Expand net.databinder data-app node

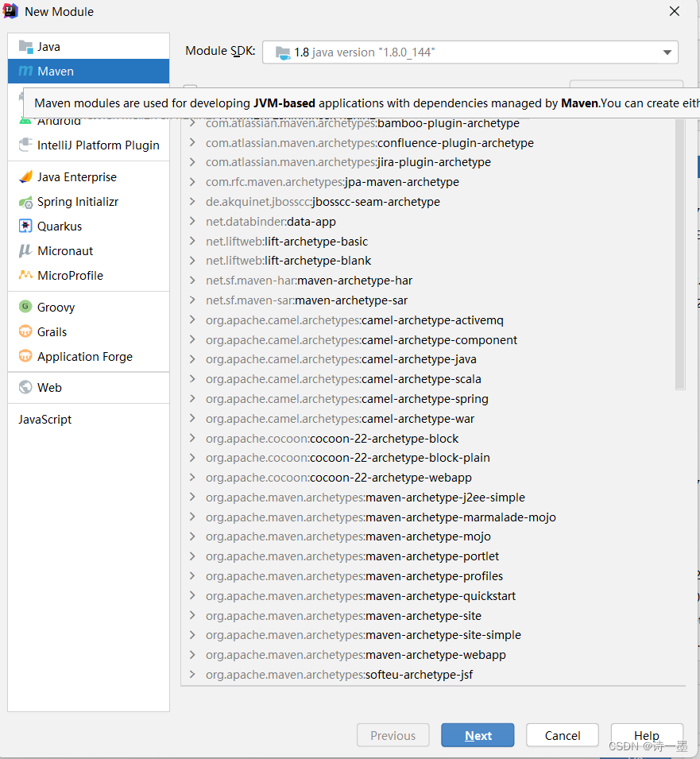point(192,221)
